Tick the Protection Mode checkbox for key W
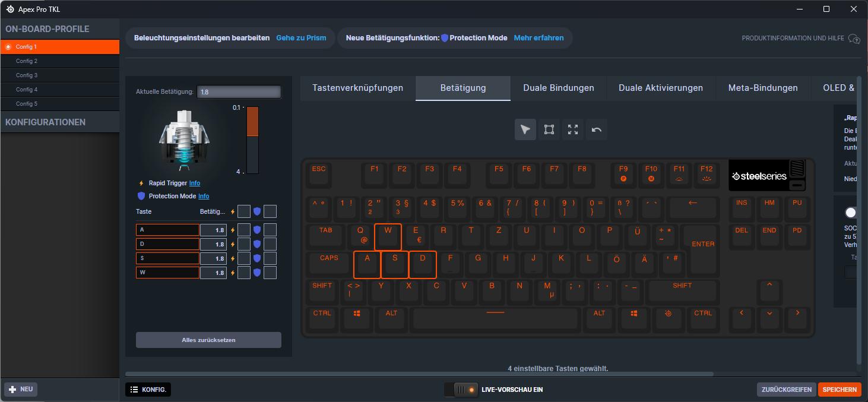This screenshot has width=868, height=402. tap(270, 273)
